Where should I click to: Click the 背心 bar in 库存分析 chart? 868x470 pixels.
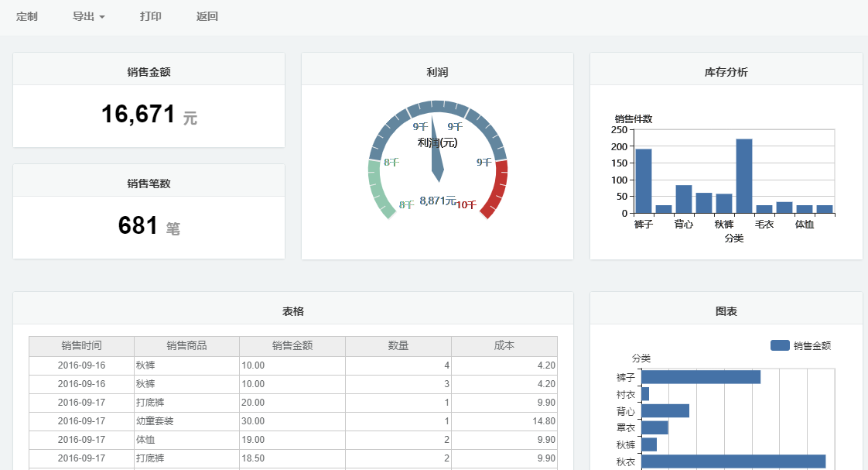(x=684, y=199)
